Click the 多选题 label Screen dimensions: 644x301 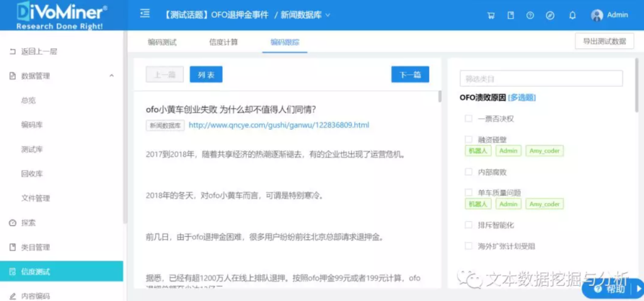522,98
